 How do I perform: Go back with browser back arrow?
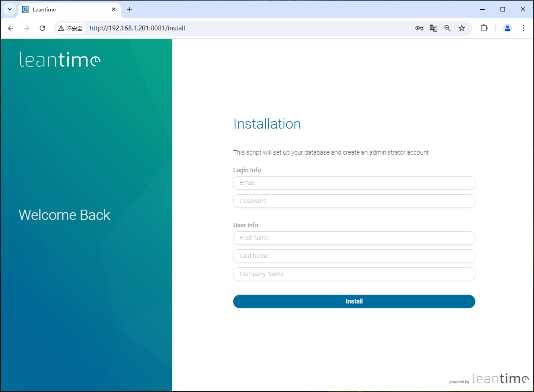pyautogui.click(x=11, y=28)
